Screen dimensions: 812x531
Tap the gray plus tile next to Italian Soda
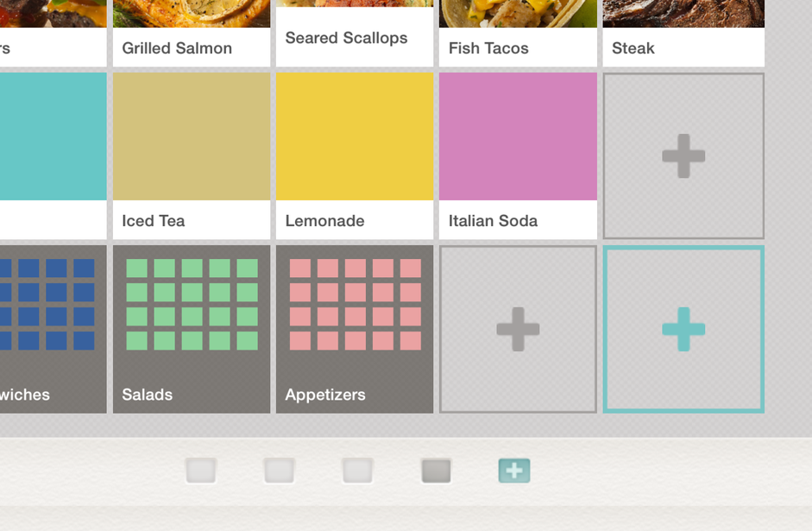(683, 156)
